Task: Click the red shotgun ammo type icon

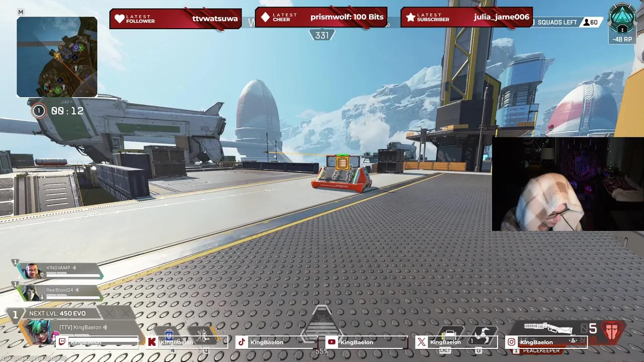Action: pos(612,331)
